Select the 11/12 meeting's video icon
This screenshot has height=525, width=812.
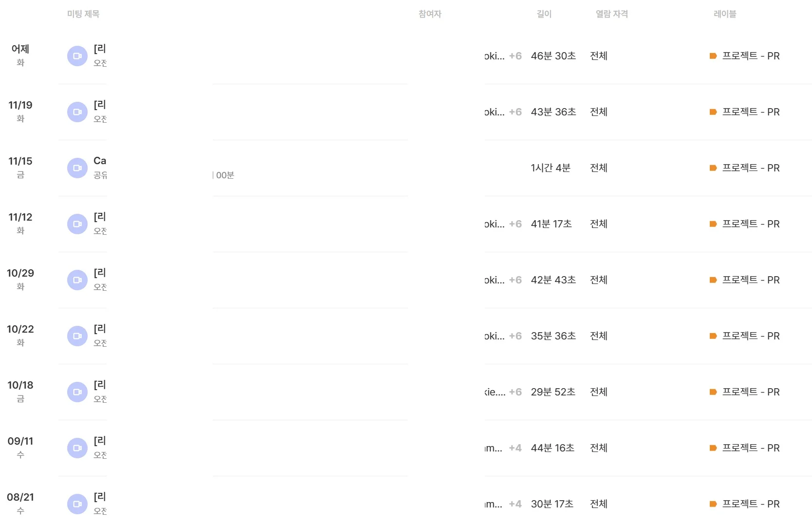point(77,224)
